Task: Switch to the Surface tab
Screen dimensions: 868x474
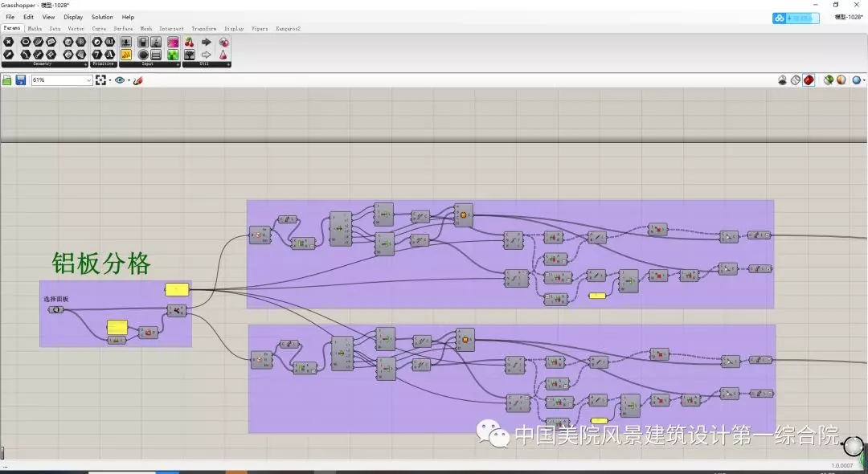Action: (123, 28)
